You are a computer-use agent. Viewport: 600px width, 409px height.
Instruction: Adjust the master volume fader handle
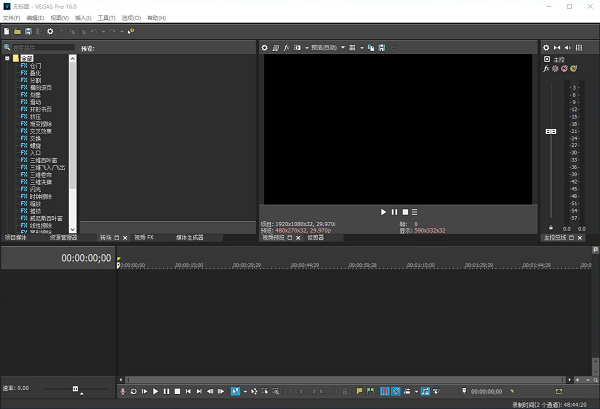550,131
